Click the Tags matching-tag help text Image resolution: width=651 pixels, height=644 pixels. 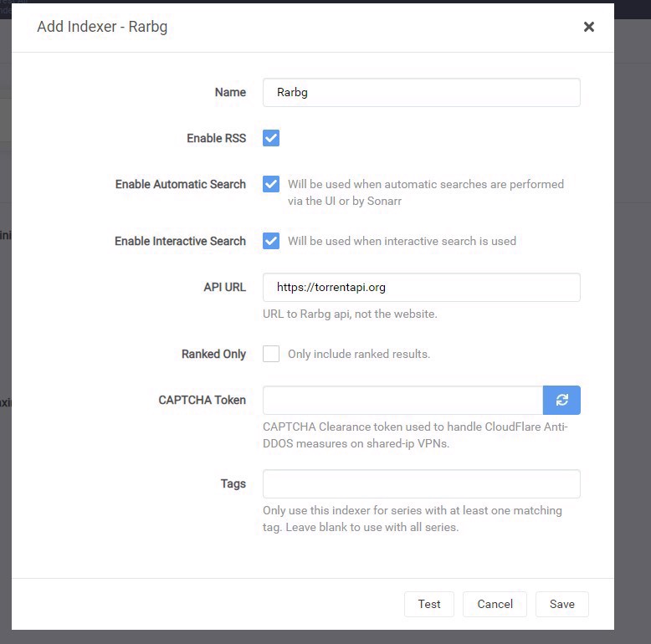pyautogui.click(x=413, y=519)
